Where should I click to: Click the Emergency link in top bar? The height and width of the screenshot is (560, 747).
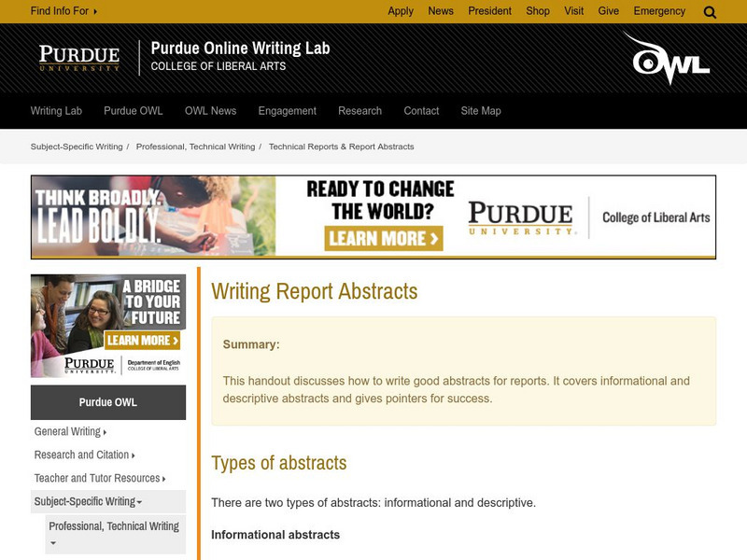tap(659, 11)
